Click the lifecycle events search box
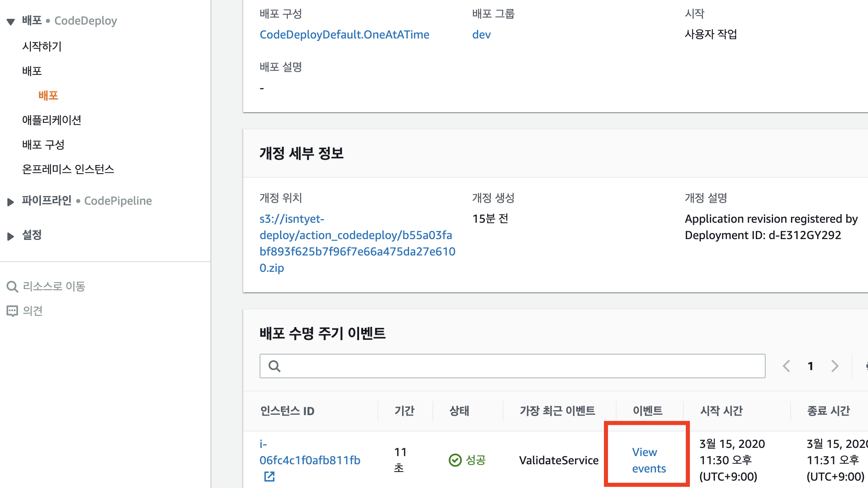 tap(512, 366)
